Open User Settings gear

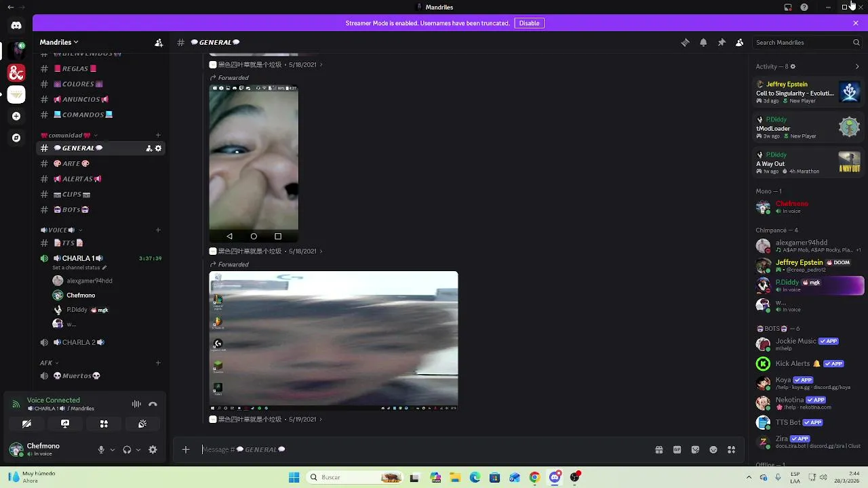click(x=153, y=449)
